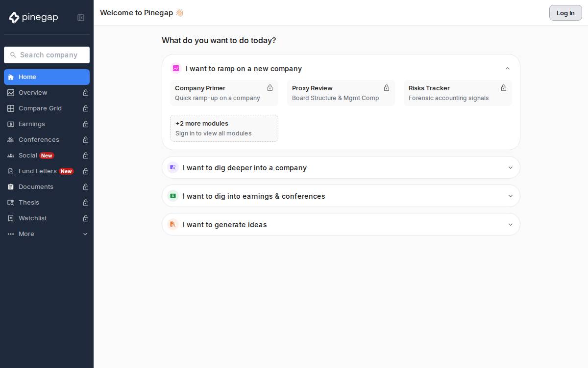Open the Company Primer module

pyautogui.click(x=224, y=93)
